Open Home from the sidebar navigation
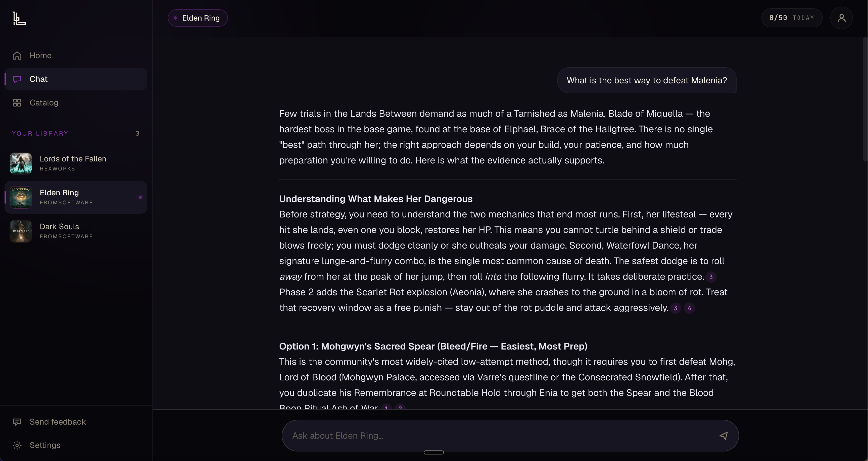 click(76, 55)
